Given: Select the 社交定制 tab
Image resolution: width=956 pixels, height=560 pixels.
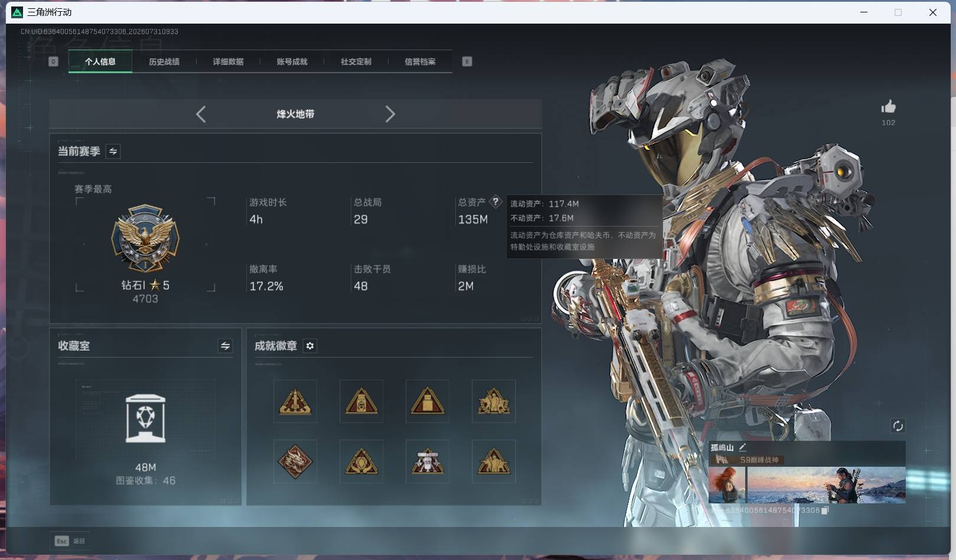Looking at the screenshot, I should click(356, 61).
